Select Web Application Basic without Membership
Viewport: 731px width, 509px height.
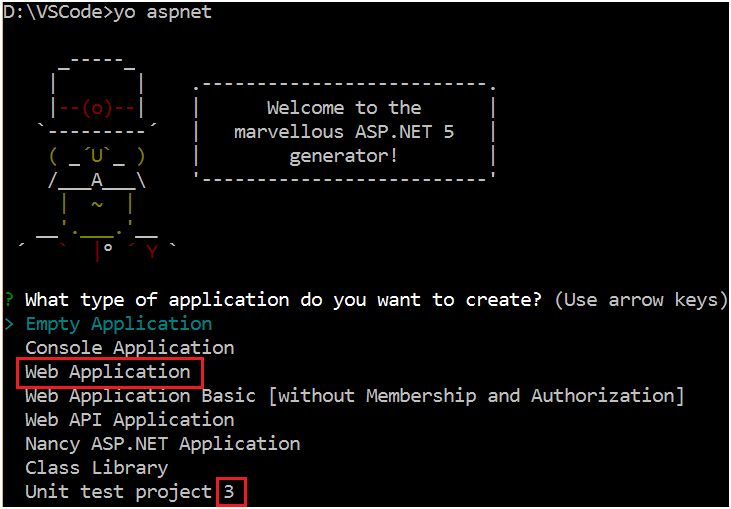[354, 396]
